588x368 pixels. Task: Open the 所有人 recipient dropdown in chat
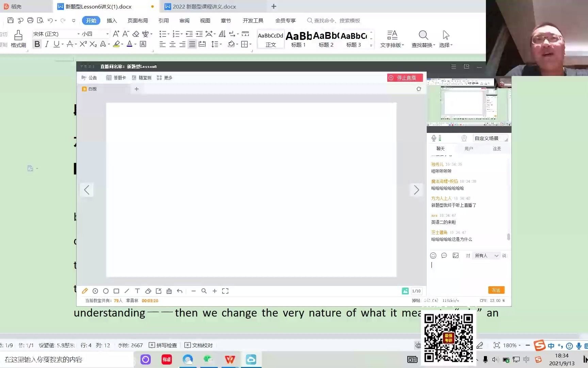(487, 256)
